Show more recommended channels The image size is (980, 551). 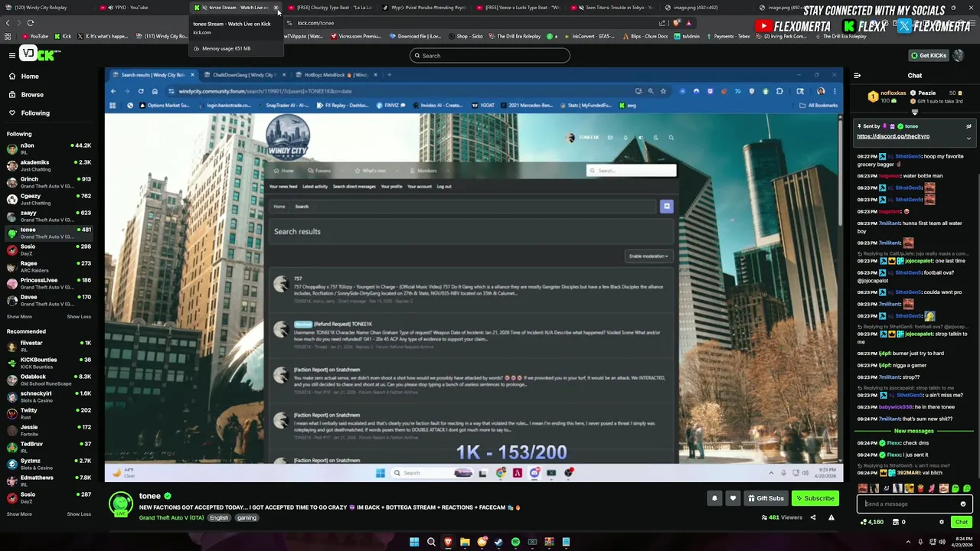pyautogui.click(x=19, y=514)
